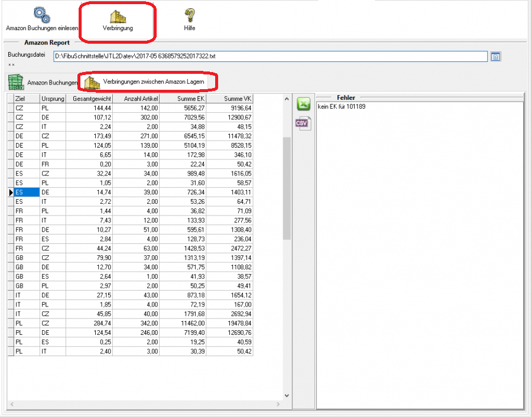The height and width of the screenshot is (417, 532).
Task: Open the Hilfe question mark icon
Action: pyautogui.click(x=189, y=15)
